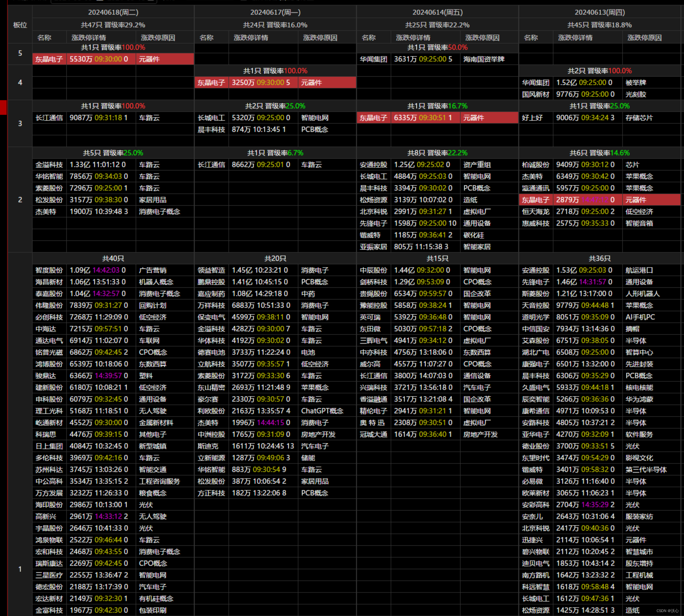This screenshot has height=616, width=684.
Task: Click 斯菱股份 in 人形机器人 row
Action: (x=535, y=294)
